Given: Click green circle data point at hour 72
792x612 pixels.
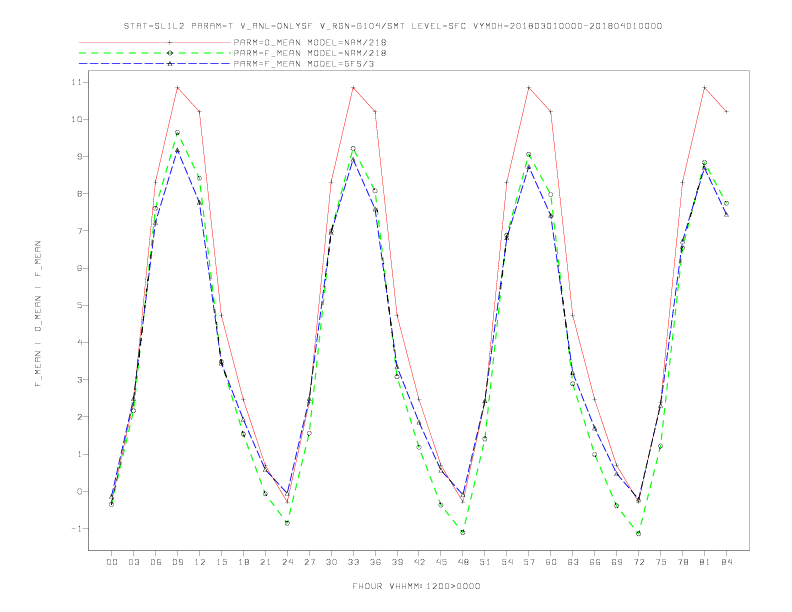Looking at the screenshot, I should click(638, 533).
